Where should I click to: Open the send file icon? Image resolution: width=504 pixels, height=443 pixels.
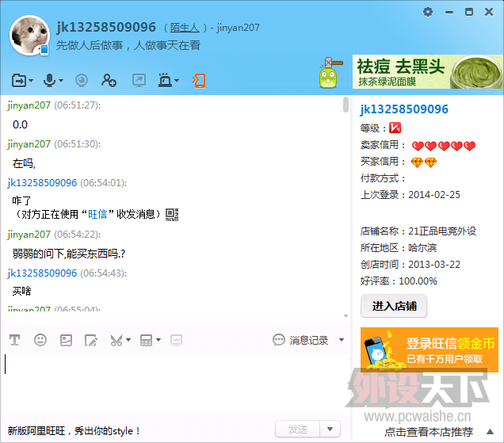click(x=19, y=80)
